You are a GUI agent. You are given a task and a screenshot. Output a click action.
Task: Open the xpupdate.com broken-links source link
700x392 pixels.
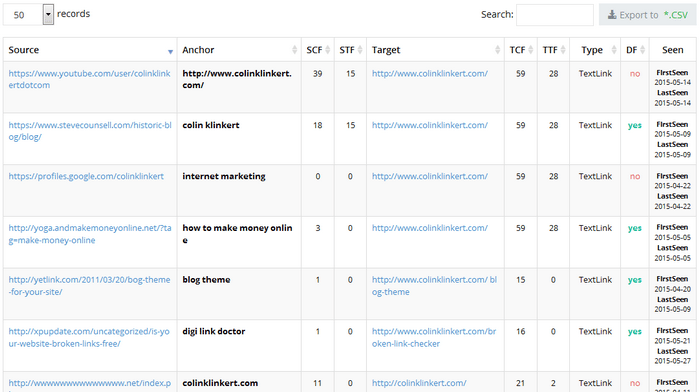(x=89, y=338)
